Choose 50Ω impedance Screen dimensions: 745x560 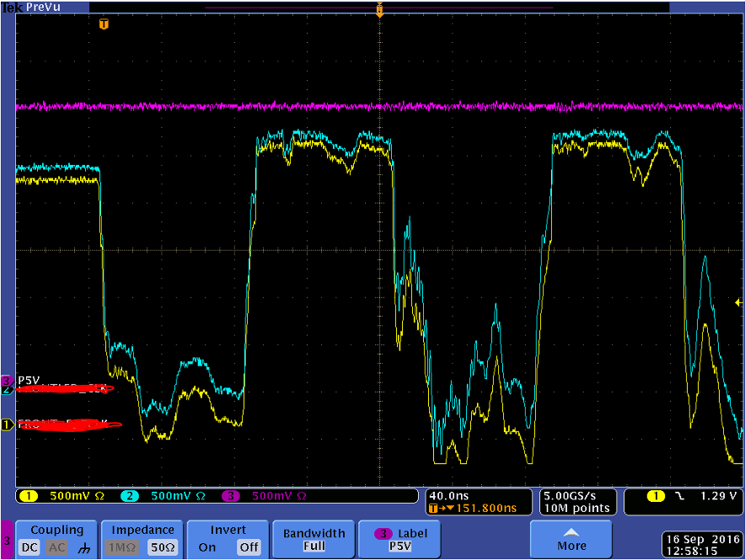(x=163, y=547)
